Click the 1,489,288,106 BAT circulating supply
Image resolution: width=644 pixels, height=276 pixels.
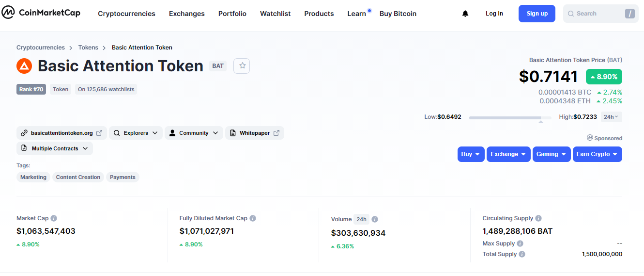click(518, 231)
